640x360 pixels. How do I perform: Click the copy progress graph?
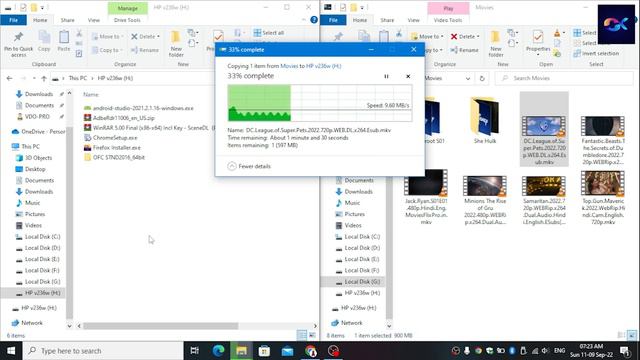point(320,103)
